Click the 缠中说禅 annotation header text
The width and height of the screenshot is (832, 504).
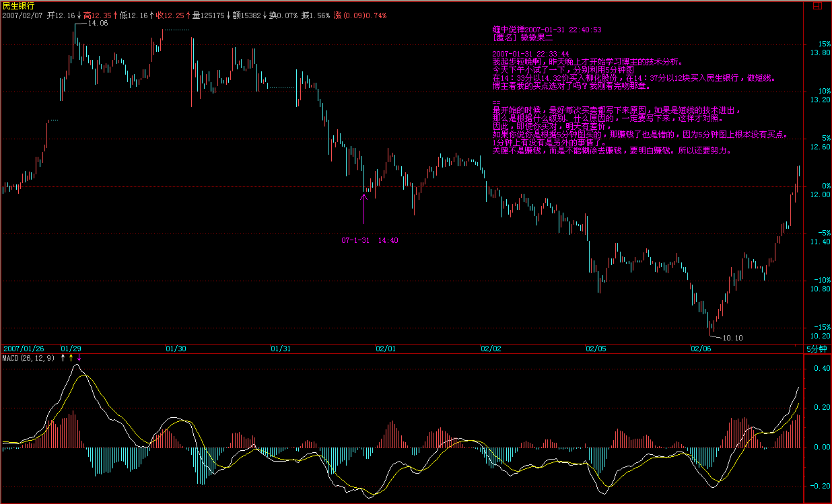click(x=547, y=30)
